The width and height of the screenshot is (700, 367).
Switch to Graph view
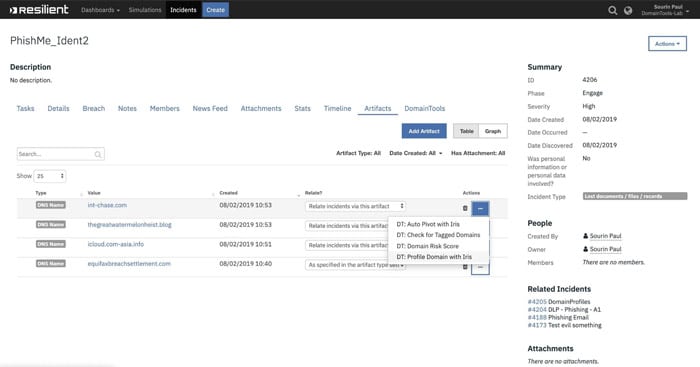pyautogui.click(x=493, y=131)
